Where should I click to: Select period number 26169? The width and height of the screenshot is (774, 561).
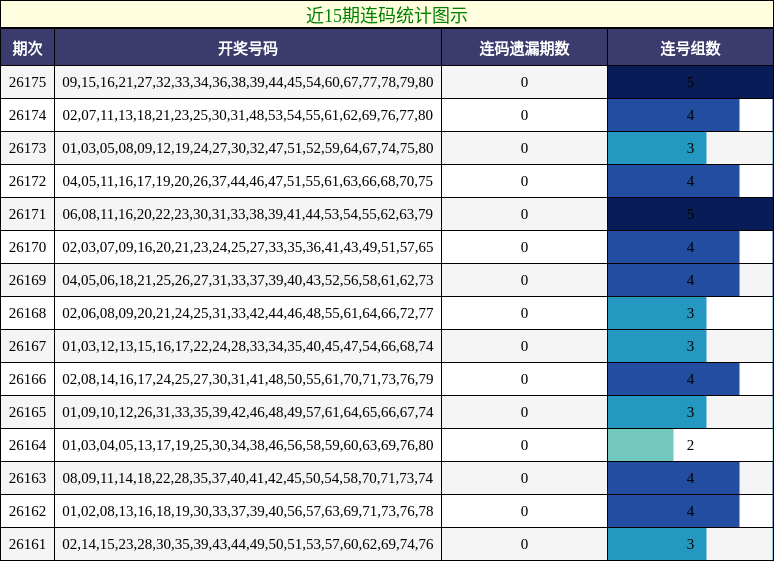pos(27,280)
